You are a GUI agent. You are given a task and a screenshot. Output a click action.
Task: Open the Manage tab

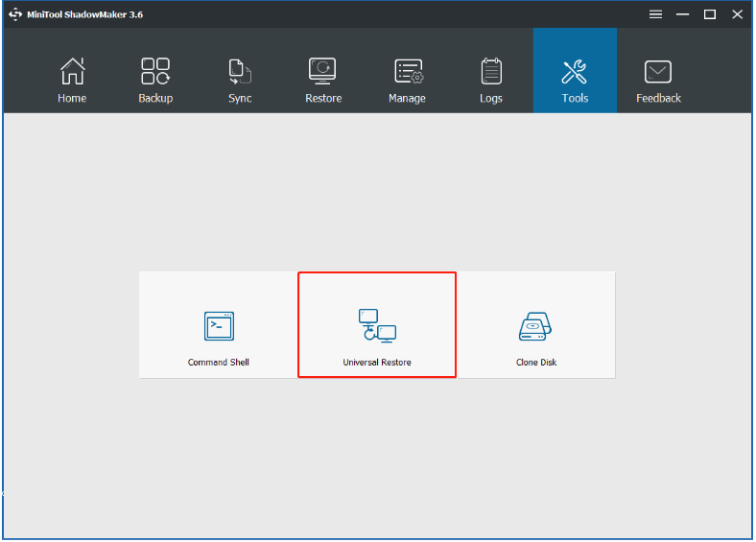407,80
